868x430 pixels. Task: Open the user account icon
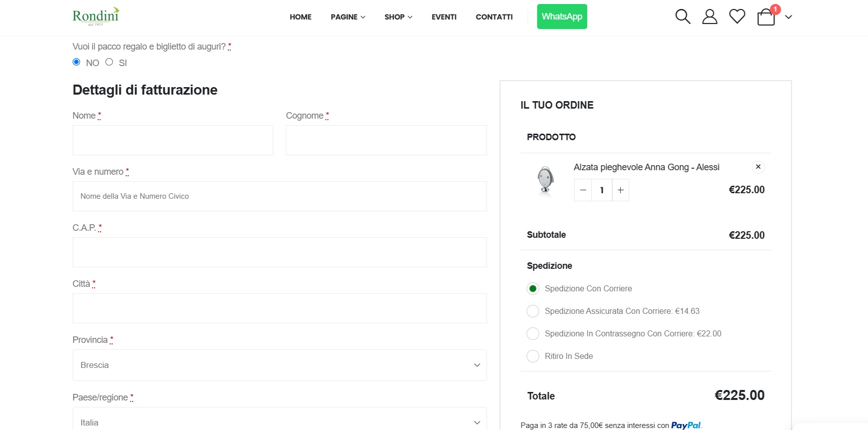[x=710, y=17]
